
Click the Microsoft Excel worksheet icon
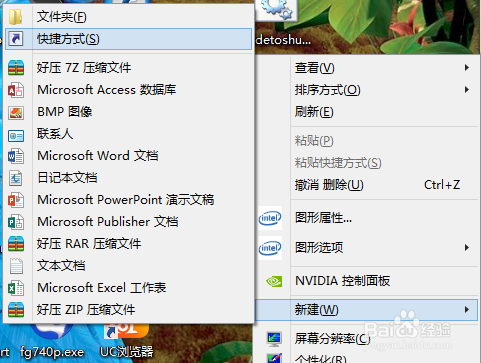(16, 288)
